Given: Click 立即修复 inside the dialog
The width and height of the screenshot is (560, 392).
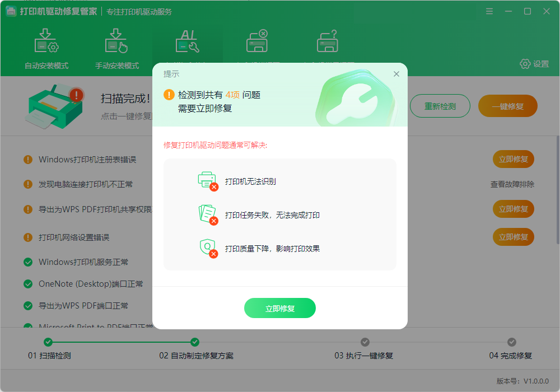Looking at the screenshot, I should tap(280, 308).
